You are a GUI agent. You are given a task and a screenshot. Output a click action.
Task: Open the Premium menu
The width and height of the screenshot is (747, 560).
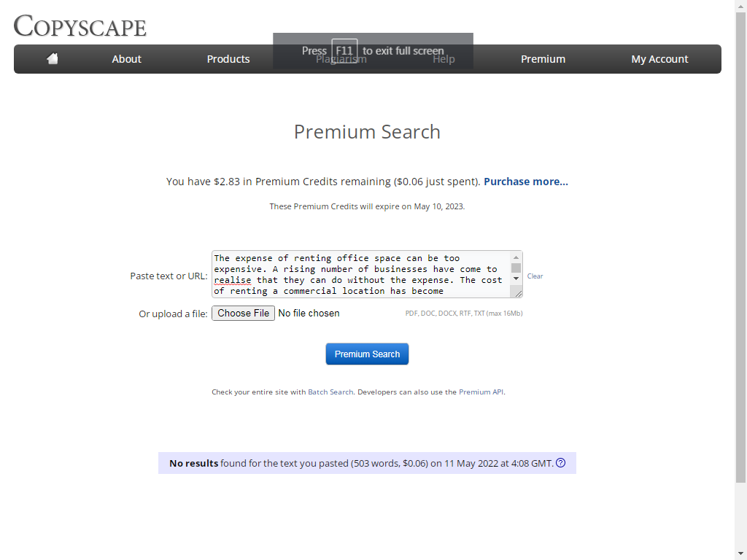pyautogui.click(x=543, y=59)
